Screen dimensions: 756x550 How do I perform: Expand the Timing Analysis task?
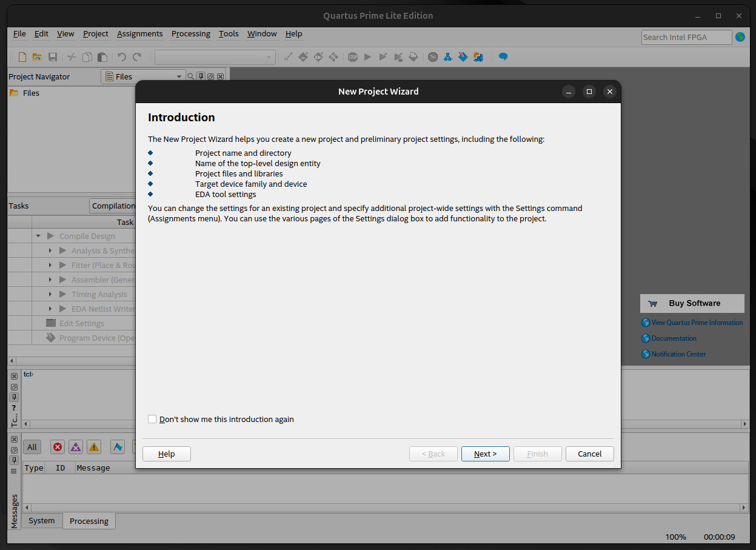[x=51, y=294]
